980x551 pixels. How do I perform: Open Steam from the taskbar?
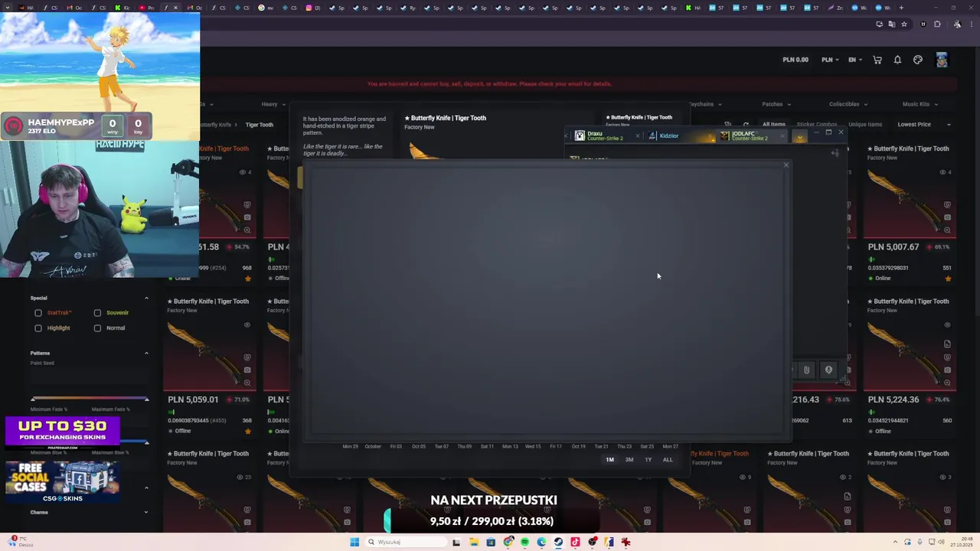(558, 542)
